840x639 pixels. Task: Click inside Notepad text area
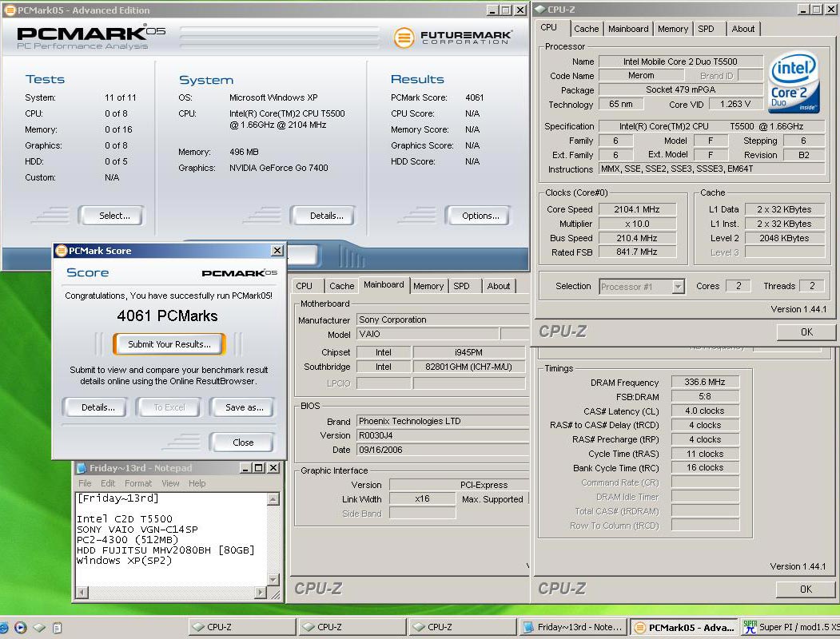170,539
